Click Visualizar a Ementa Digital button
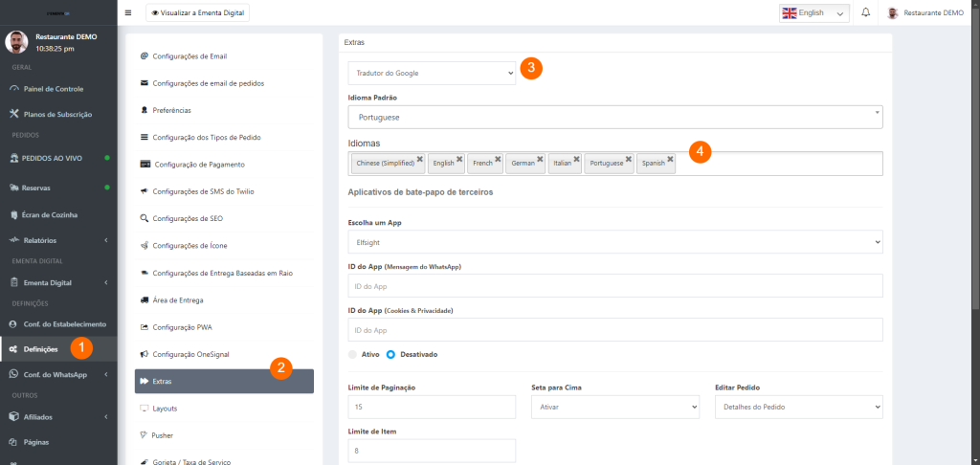The image size is (980, 465). point(197,13)
